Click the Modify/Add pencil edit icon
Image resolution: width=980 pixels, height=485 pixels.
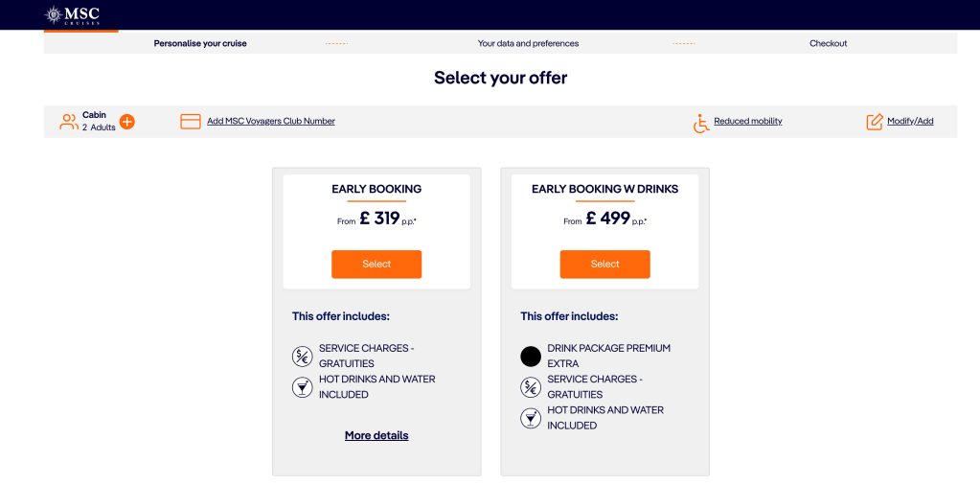(875, 122)
